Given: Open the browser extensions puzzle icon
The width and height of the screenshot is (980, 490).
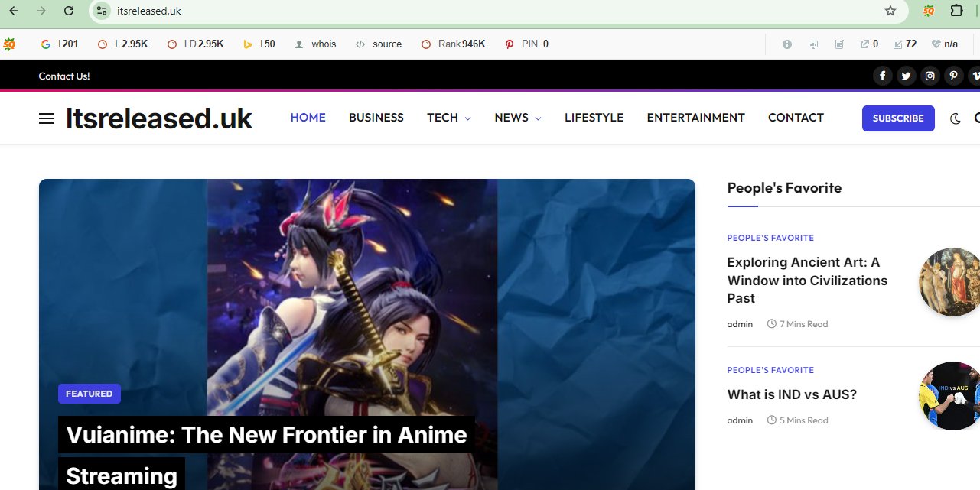Looking at the screenshot, I should [956, 11].
